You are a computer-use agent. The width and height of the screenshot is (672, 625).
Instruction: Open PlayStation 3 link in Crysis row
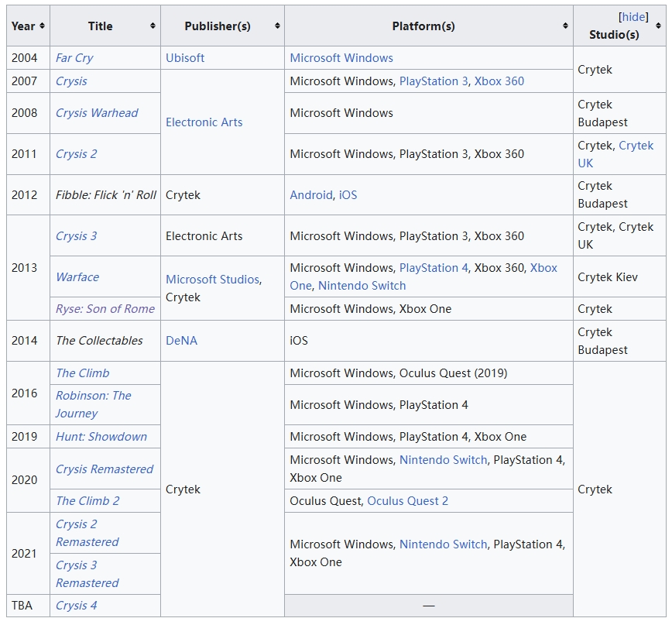(x=434, y=81)
